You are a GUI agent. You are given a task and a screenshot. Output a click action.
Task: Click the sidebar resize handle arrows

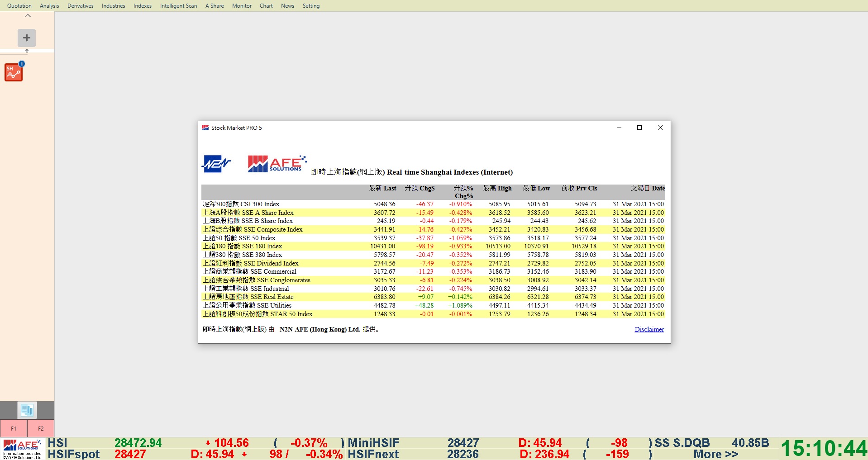(x=27, y=51)
